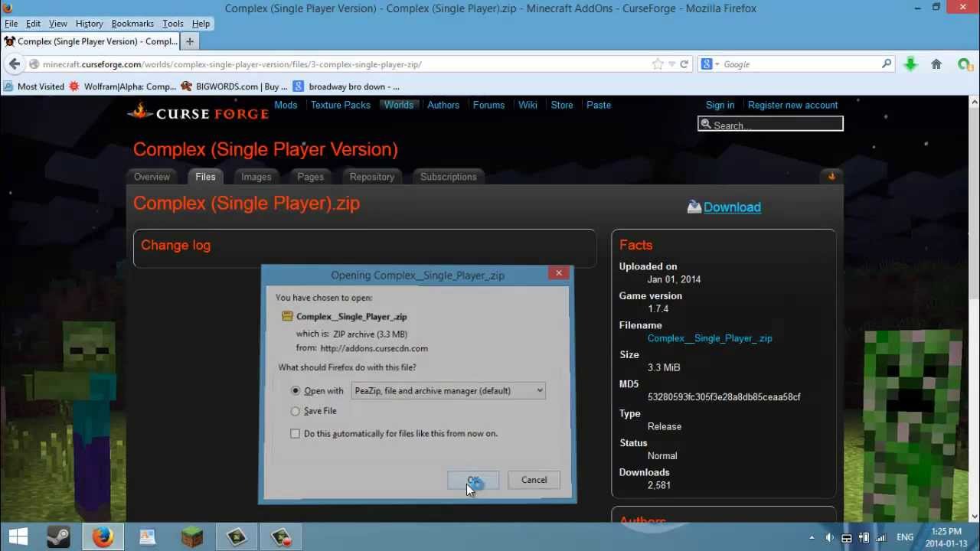980x551 pixels.
Task: Click the network signal tray icon
Action: coord(880,538)
